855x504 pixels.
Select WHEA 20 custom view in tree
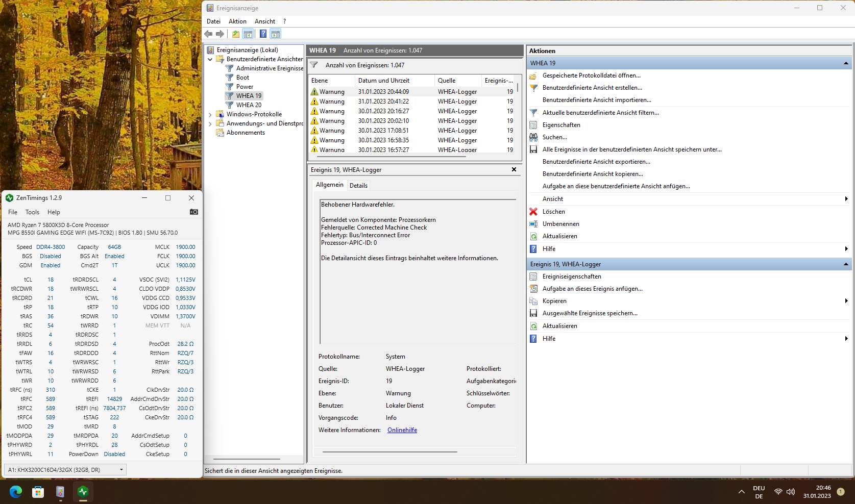coord(249,105)
